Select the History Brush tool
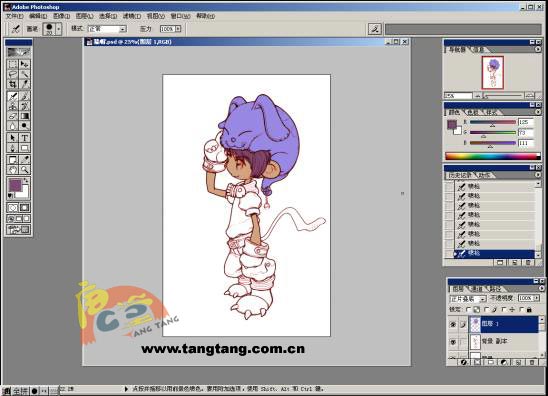 click(x=24, y=106)
